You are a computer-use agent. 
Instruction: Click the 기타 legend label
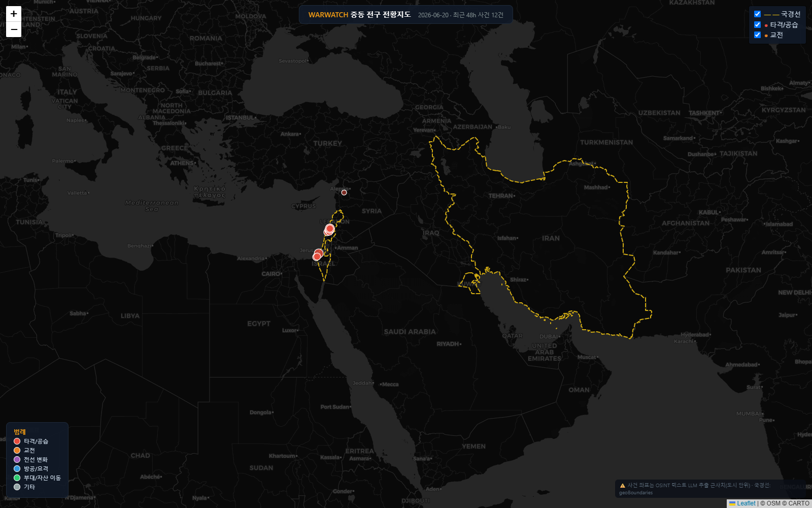(29, 487)
